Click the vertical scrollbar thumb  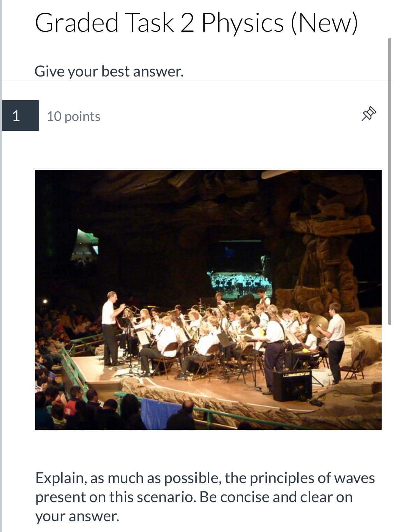pyautogui.click(x=390, y=181)
